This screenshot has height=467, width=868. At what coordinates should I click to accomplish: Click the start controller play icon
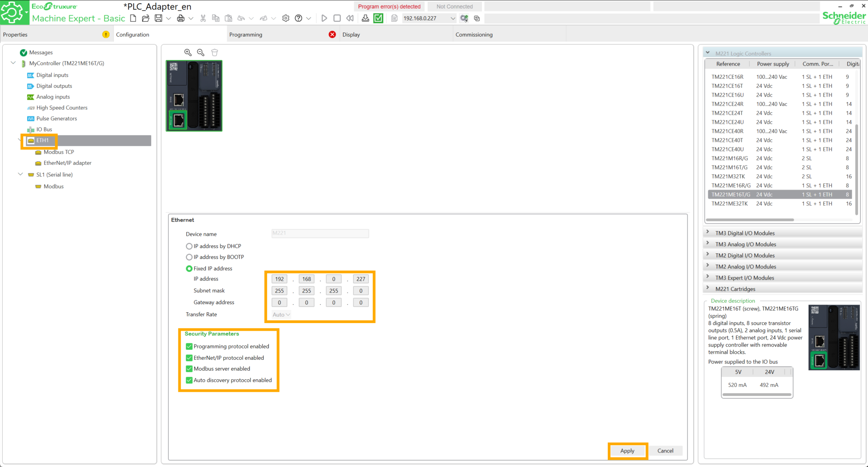324,19
